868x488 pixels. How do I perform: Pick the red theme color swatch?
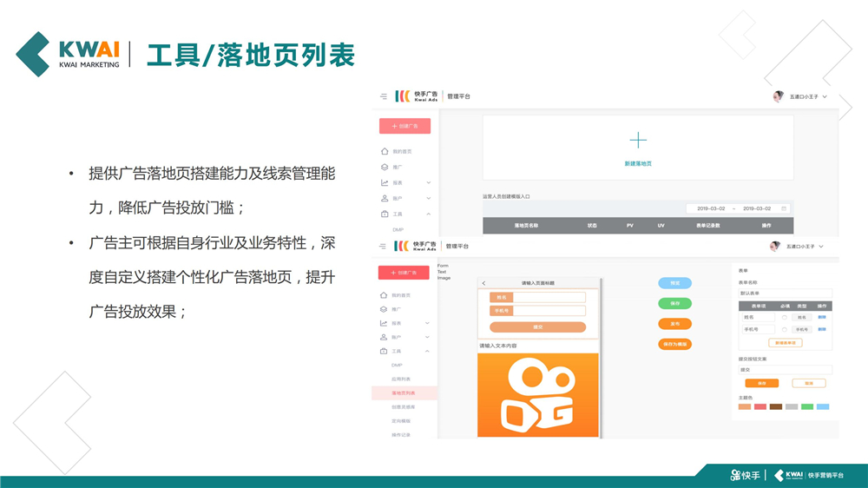click(x=760, y=407)
